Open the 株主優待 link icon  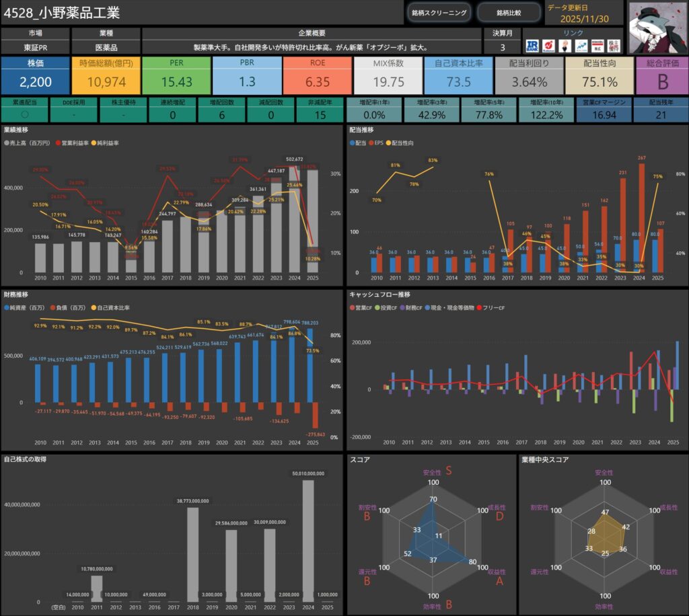tap(613, 46)
